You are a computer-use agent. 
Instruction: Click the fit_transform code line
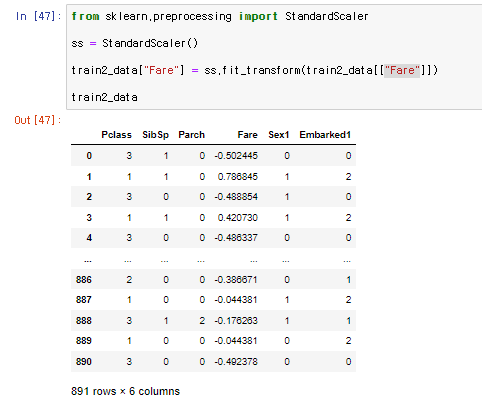click(254, 70)
